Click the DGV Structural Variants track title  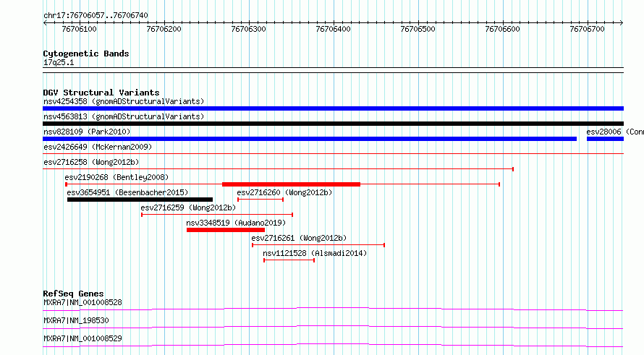(101, 93)
